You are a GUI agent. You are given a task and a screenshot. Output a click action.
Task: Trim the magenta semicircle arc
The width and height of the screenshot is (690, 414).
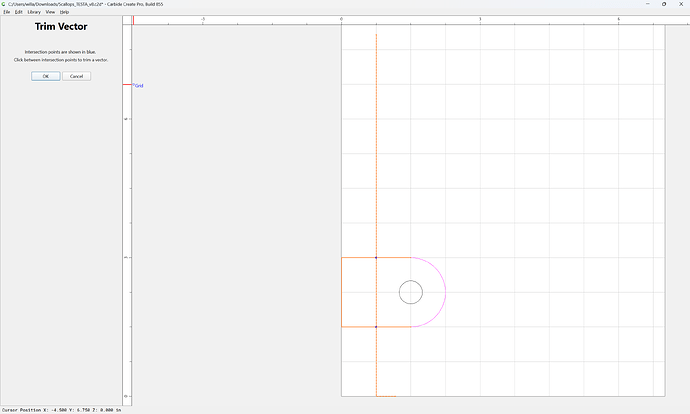(445, 292)
